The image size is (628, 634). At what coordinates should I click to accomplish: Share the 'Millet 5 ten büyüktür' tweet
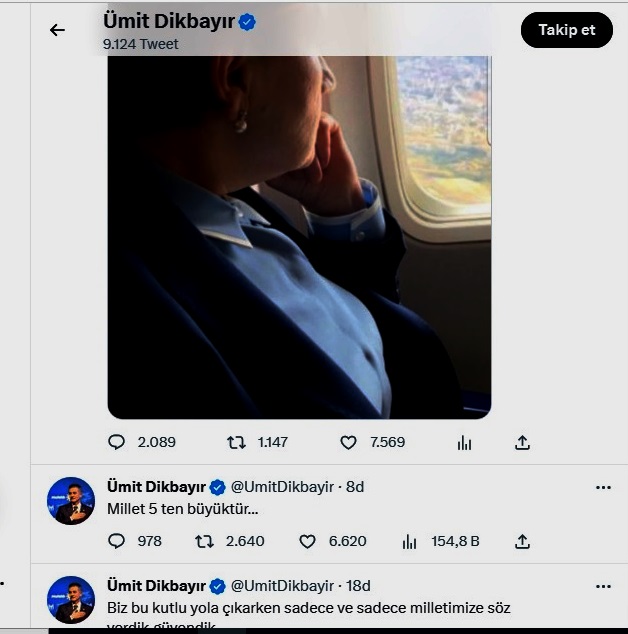coord(522,541)
